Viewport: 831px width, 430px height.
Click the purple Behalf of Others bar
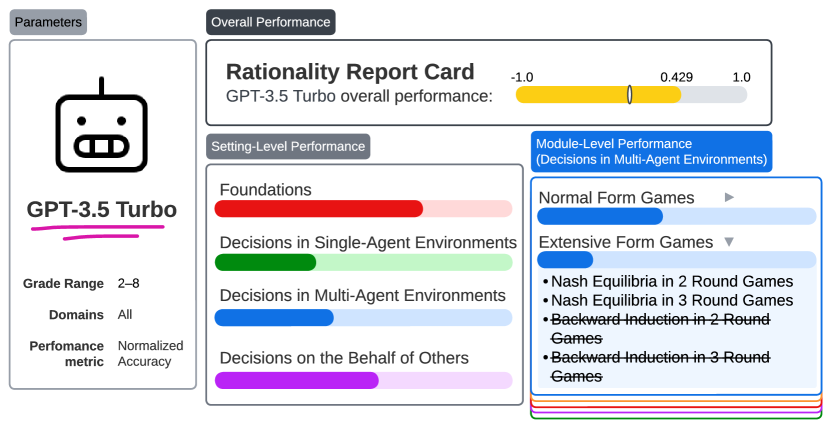pyautogui.click(x=297, y=380)
